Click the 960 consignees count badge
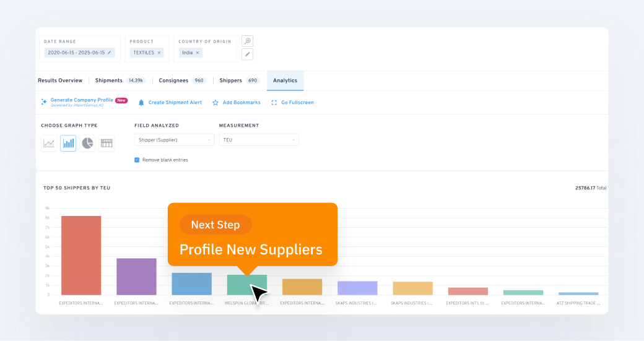Image resolution: width=644 pixels, height=341 pixels. 199,80
